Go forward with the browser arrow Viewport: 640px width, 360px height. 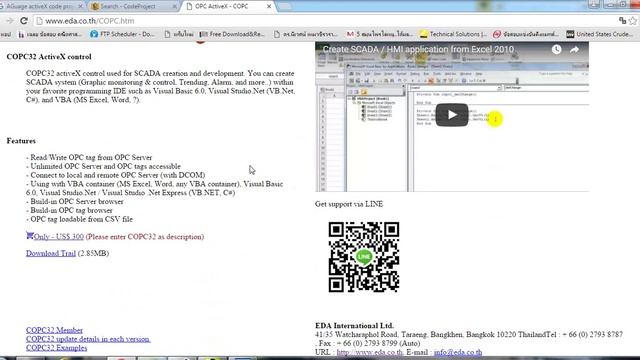pos(9,20)
